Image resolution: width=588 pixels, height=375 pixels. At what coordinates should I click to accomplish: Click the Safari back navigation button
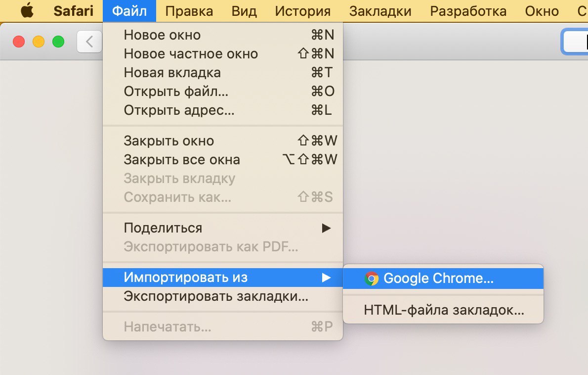(89, 41)
